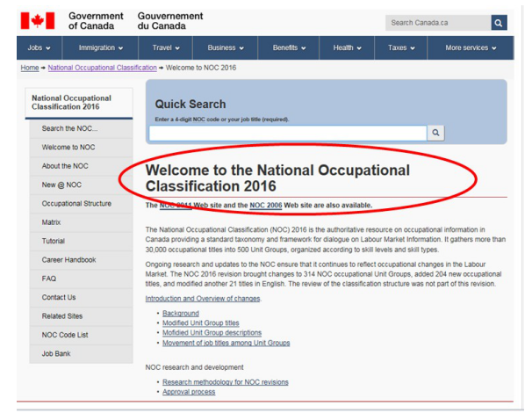The image size is (532, 413).
Task: Open the Approval process link
Action: pos(189,392)
